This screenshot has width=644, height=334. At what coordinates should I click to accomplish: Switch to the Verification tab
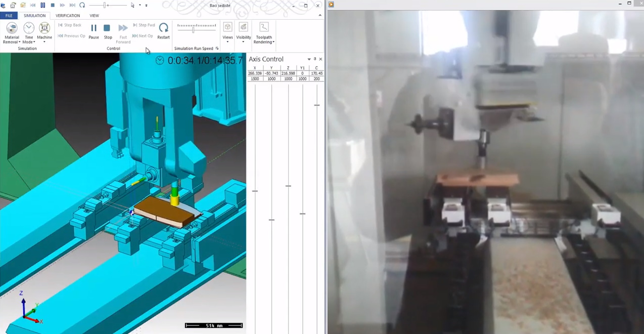(x=68, y=16)
